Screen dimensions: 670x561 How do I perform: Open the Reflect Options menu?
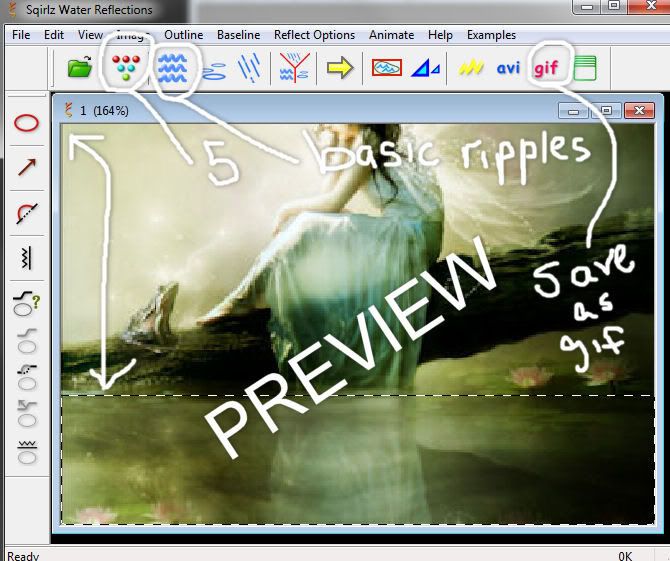[314, 35]
